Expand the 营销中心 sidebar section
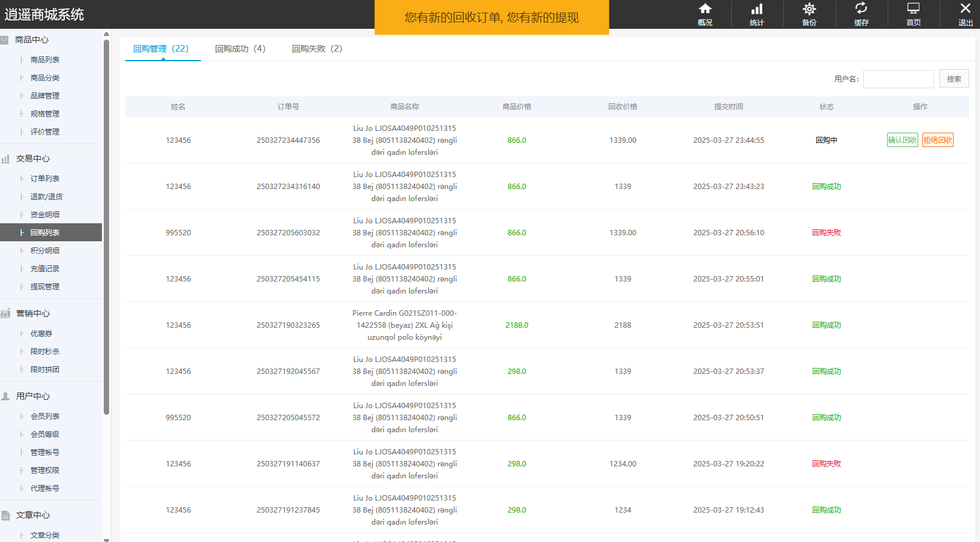This screenshot has width=980, height=542. coord(33,313)
